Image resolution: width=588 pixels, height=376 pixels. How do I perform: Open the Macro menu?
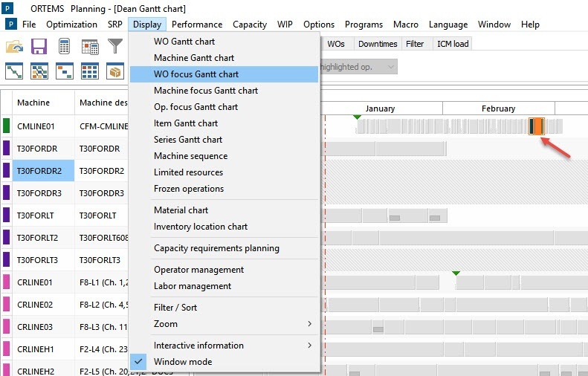point(406,25)
